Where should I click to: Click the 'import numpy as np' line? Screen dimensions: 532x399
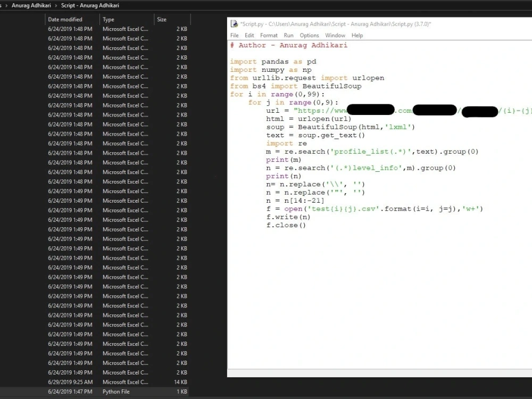click(271, 70)
